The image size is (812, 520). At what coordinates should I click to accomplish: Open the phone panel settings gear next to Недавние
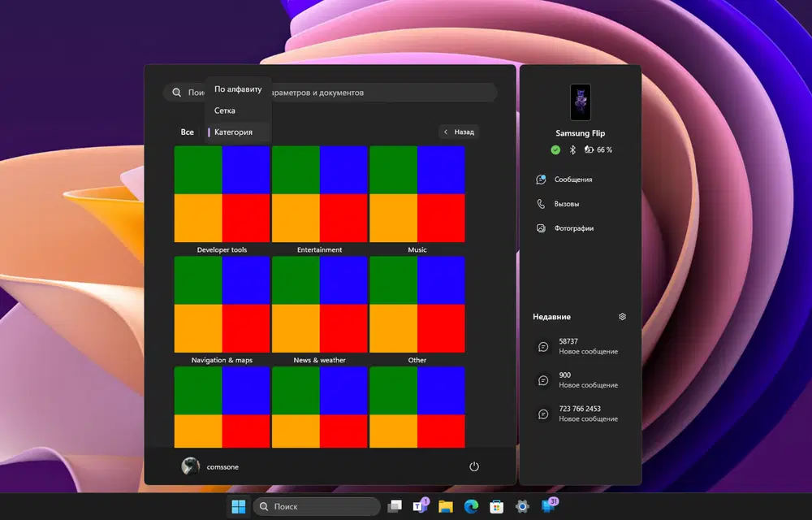tap(623, 316)
